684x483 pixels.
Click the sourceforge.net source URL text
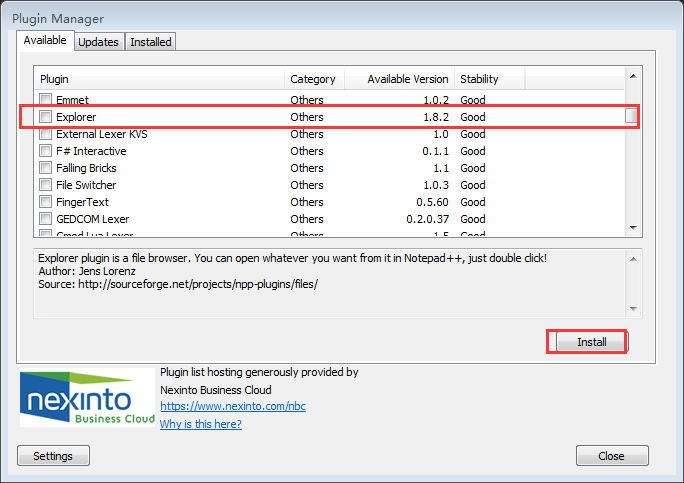click(x=198, y=284)
